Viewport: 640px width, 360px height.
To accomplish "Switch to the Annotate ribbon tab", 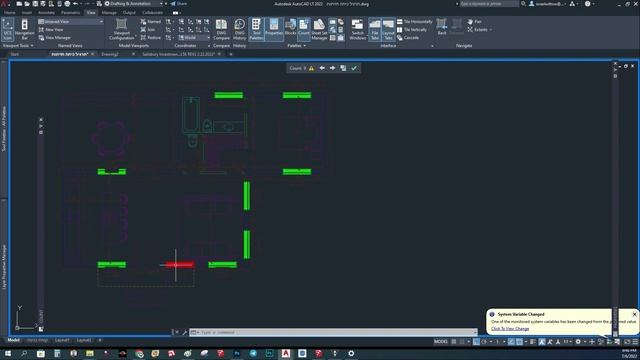I will pyautogui.click(x=46, y=13).
